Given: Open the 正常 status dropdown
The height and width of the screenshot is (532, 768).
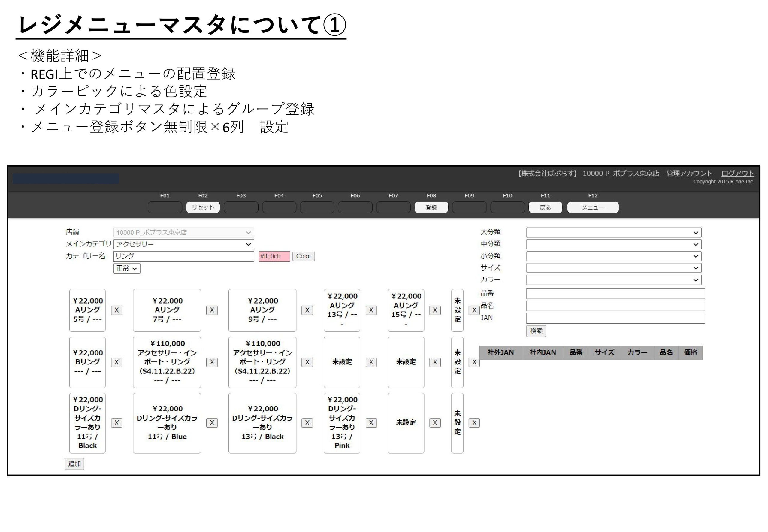Looking at the screenshot, I should [127, 268].
